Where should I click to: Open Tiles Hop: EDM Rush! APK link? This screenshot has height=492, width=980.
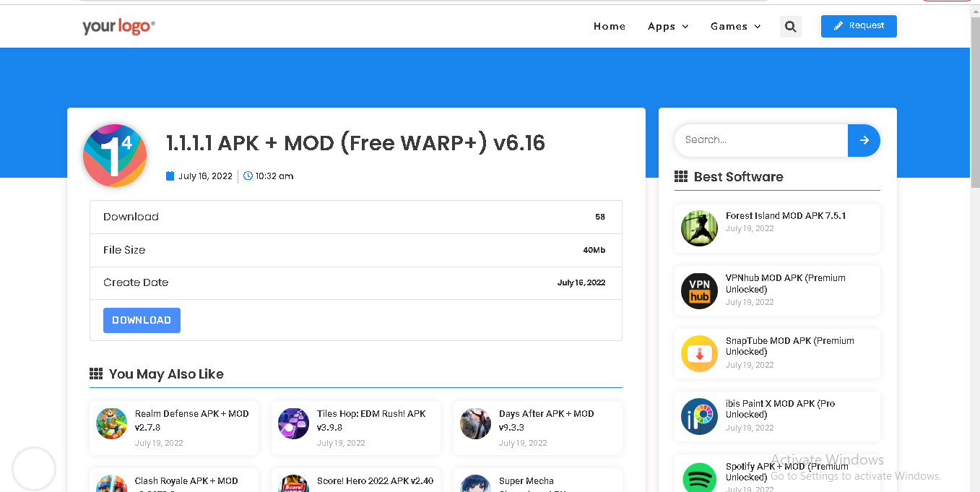pyautogui.click(x=371, y=420)
